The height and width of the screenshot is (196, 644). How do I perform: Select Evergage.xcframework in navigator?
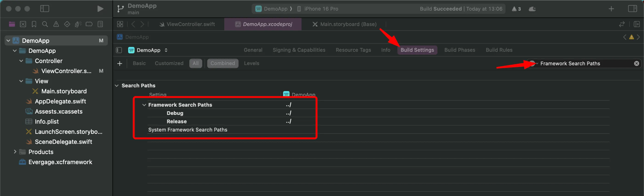coord(56,162)
